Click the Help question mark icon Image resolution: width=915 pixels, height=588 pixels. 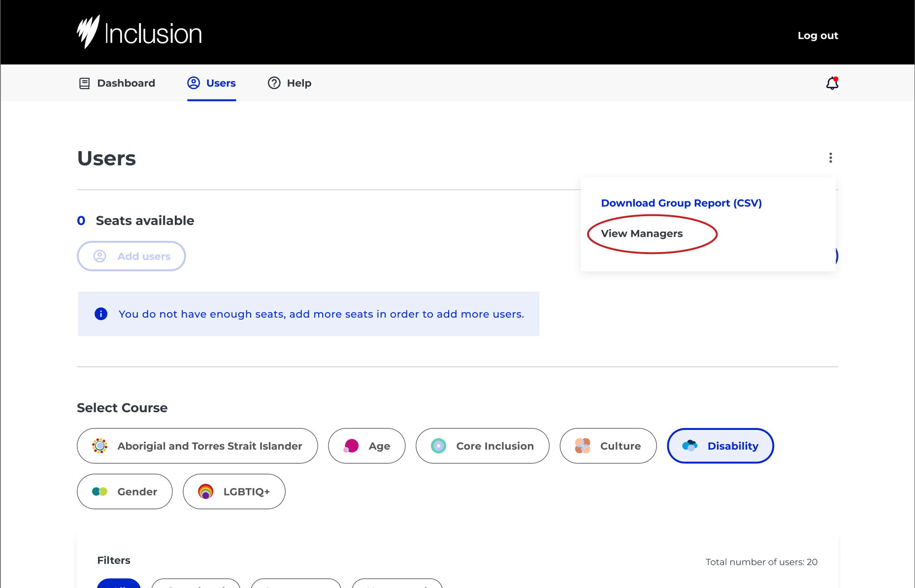[274, 83]
